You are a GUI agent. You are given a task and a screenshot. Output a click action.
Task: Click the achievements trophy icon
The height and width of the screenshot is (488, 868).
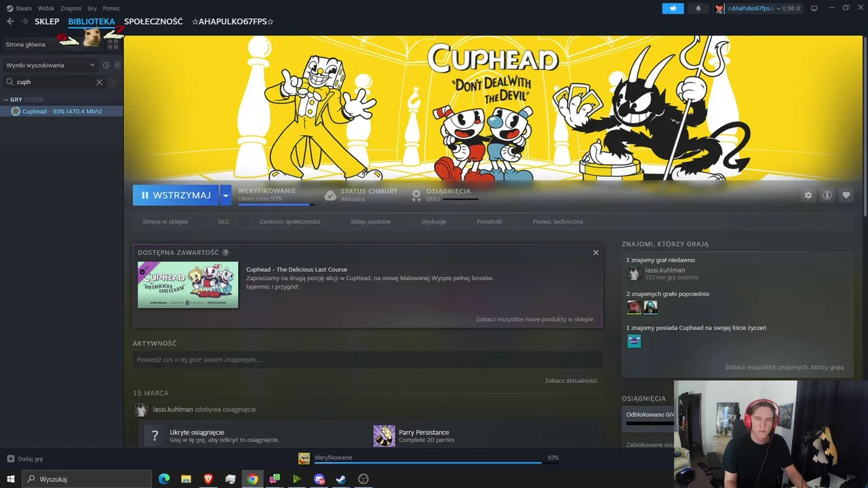tap(416, 195)
